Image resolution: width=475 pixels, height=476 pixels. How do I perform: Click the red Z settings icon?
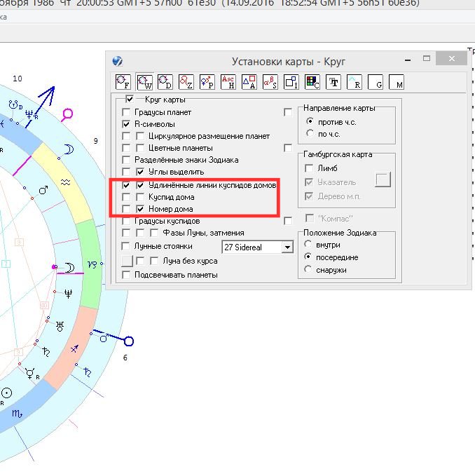point(186,82)
